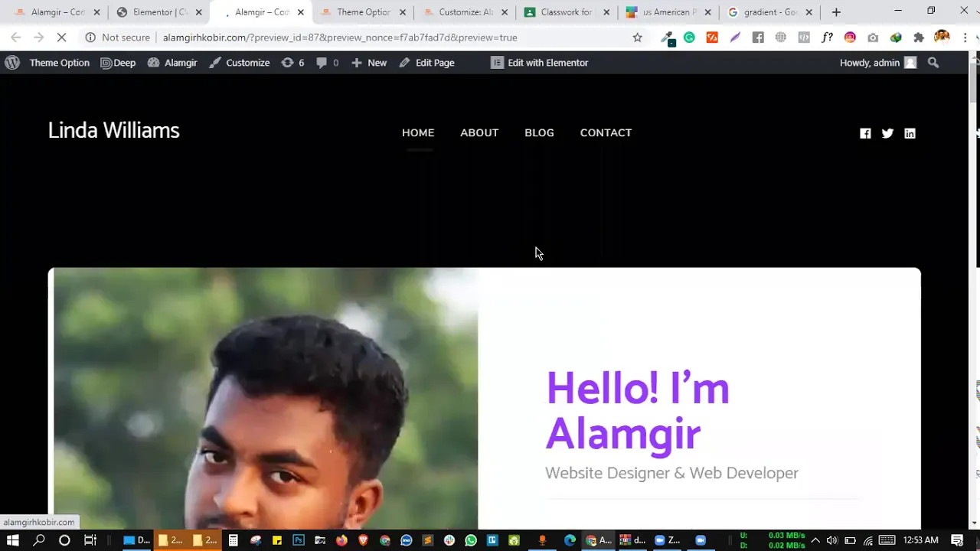Open the camera screenshot extension

pos(873,37)
